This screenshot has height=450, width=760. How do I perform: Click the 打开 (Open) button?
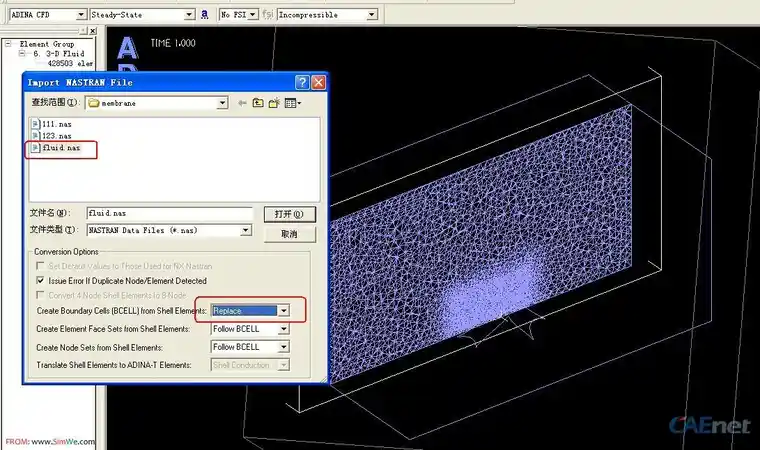pyautogui.click(x=289, y=214)
